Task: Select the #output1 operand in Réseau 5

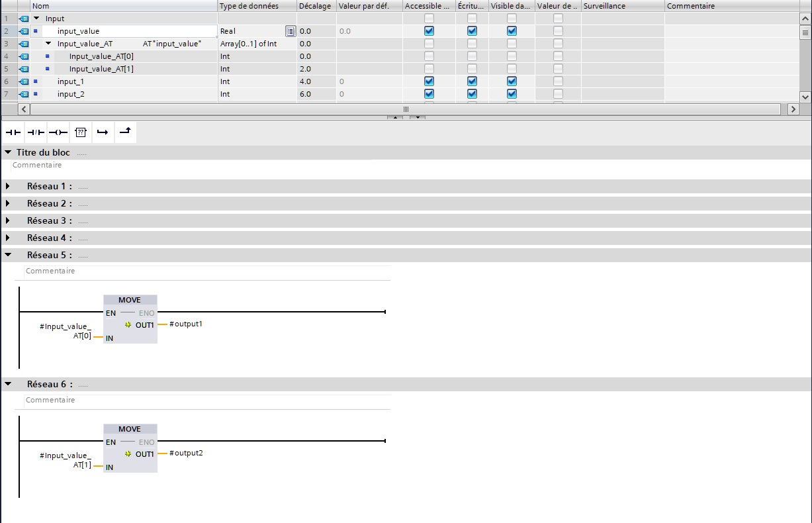Action: 185,324
